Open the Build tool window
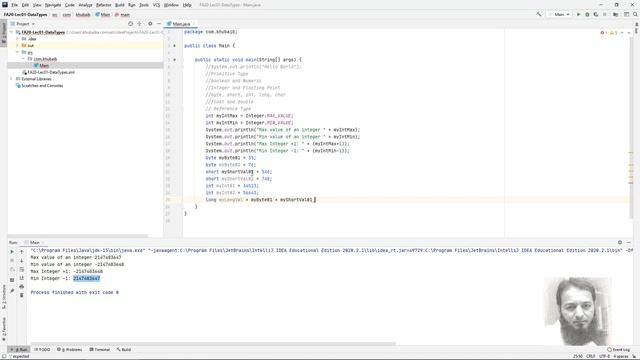The height and width of the screenshot is (360, 640). click(124, 350)
